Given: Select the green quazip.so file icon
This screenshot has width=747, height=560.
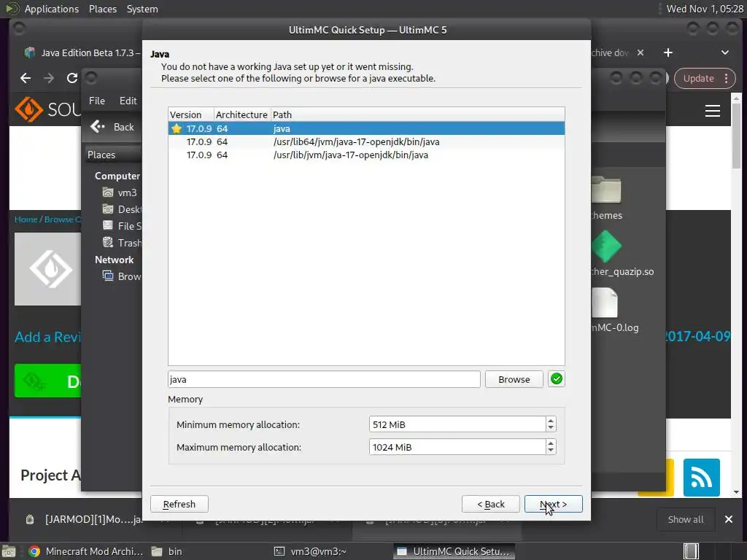Looking at the screenshot, I should pyautogui.click(x=606, y=246).
